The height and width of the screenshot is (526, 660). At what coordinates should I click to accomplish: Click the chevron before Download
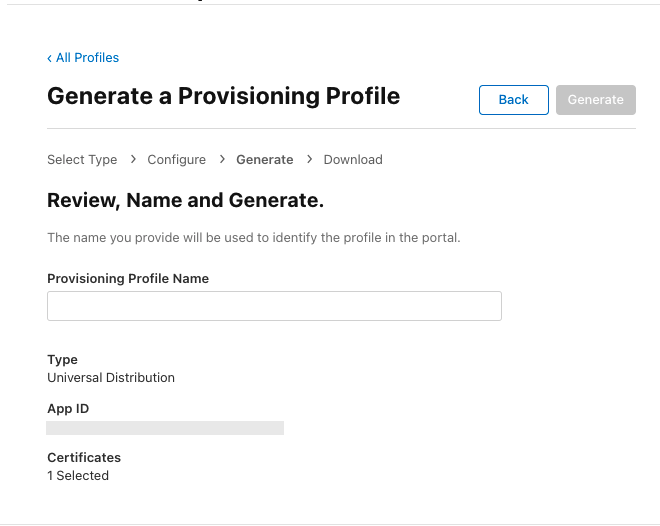coord(309,159)
